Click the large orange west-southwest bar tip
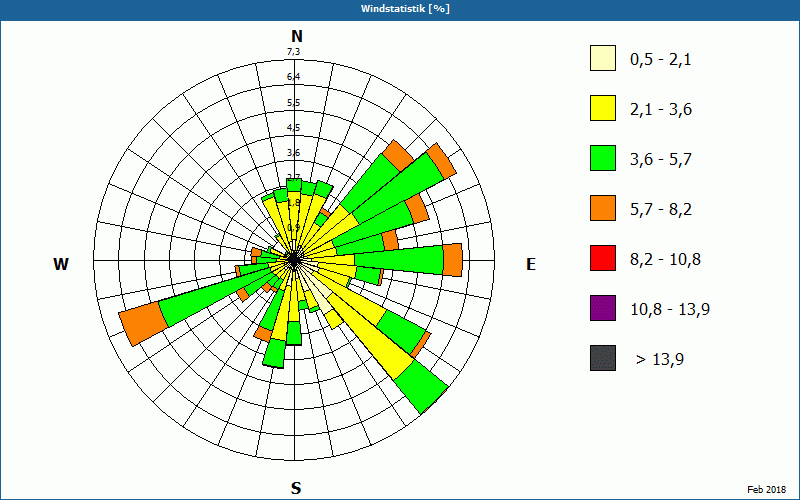 coord(143,324)
